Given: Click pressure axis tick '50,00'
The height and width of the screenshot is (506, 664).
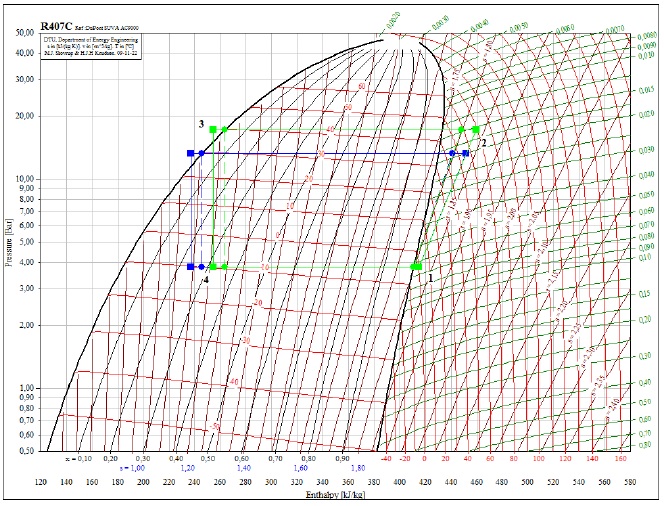Looking at the screenshot, I should (25, 33).
